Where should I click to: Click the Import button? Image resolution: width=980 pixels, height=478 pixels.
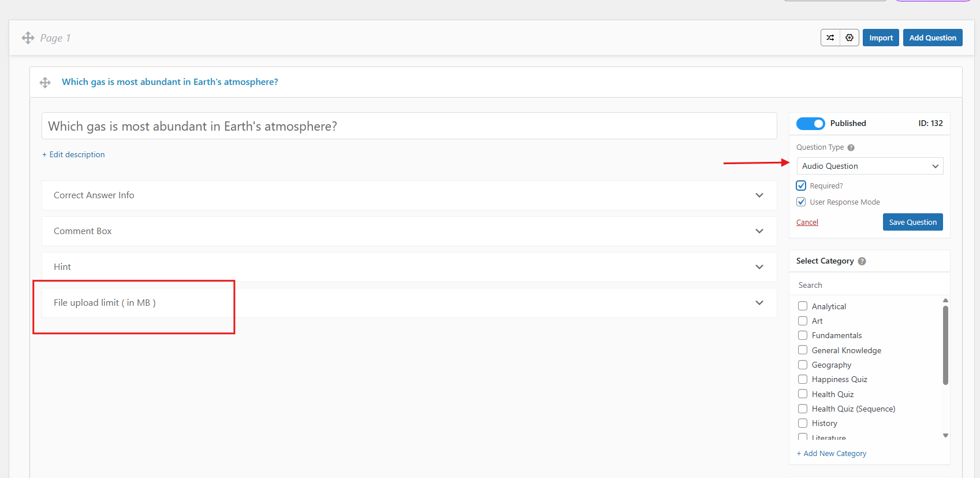(881, 38)
